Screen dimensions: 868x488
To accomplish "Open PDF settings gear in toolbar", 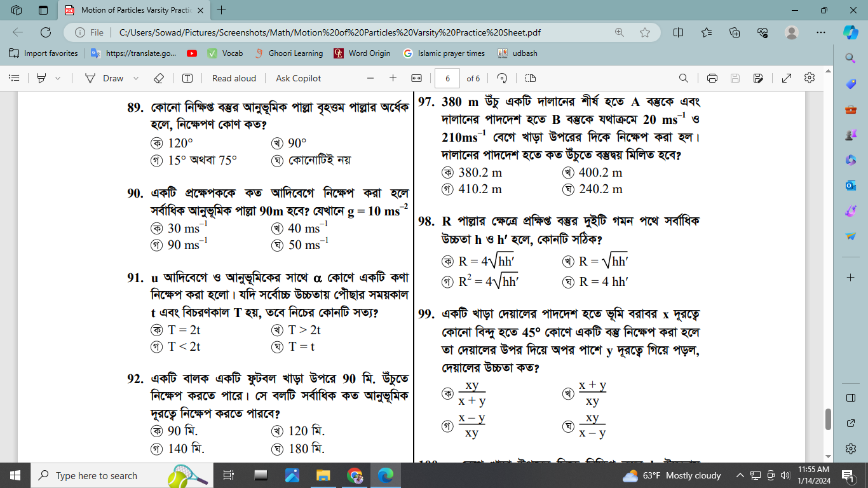I will click(809, 78).
